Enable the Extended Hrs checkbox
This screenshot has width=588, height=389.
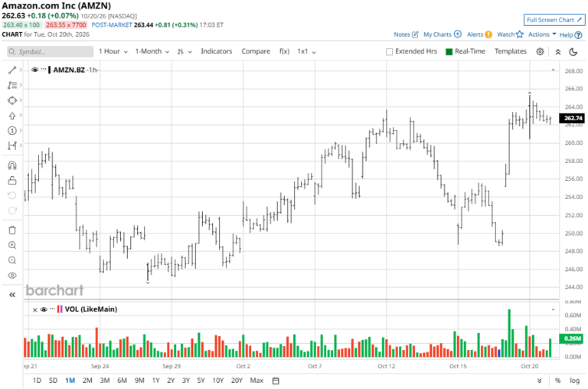pyautogui.click(x=389, y=52)
